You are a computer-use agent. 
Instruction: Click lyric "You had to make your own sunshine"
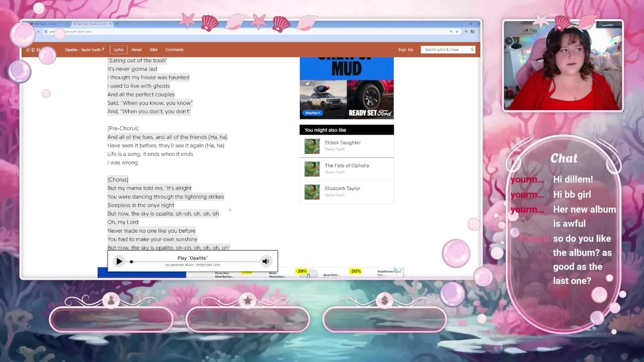pyautogui.click(x=152, y=239)
